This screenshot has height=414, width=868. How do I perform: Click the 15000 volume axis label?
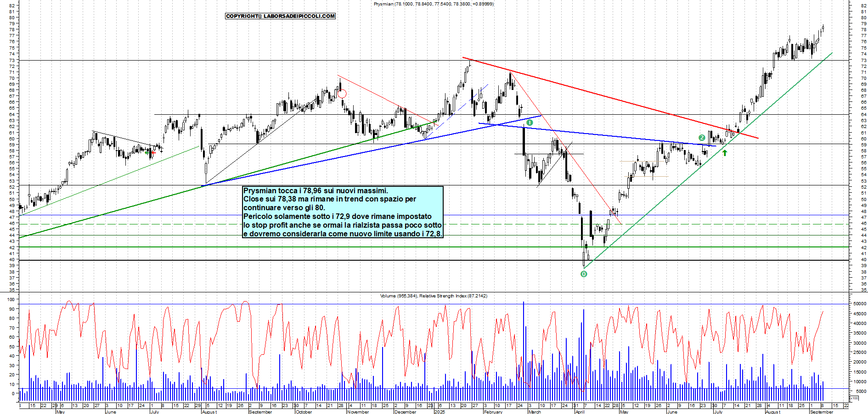[x=860, y=372]
